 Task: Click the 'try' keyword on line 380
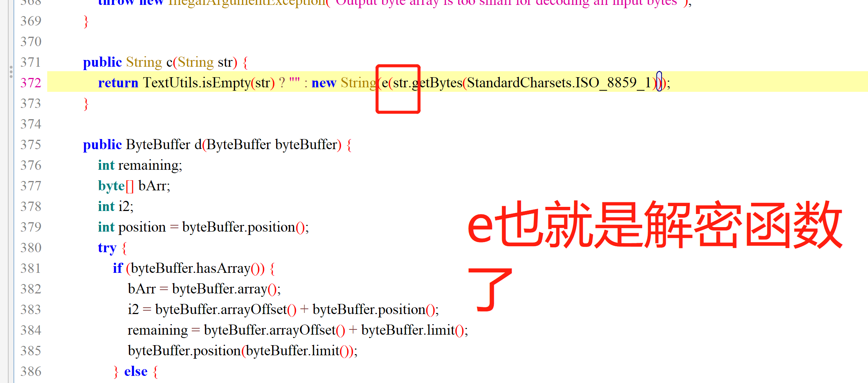click(107, 248)
